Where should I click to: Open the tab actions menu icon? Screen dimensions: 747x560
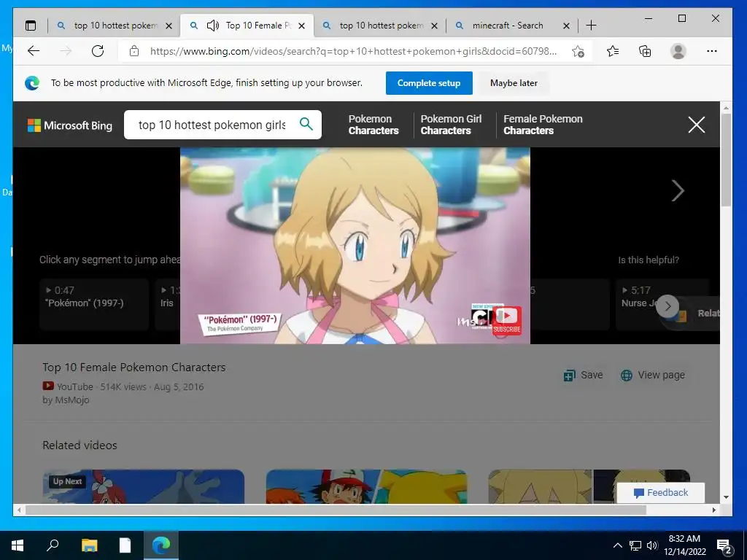31,26
